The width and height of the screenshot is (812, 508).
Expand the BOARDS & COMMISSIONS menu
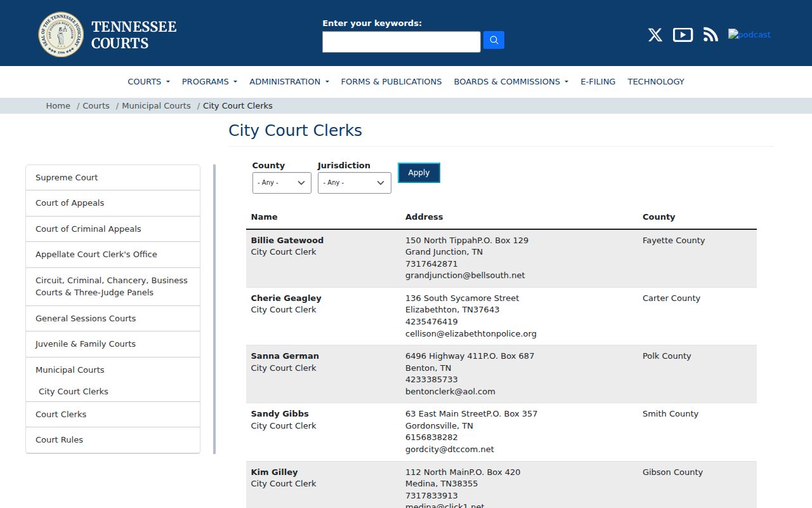pos(511,81)
